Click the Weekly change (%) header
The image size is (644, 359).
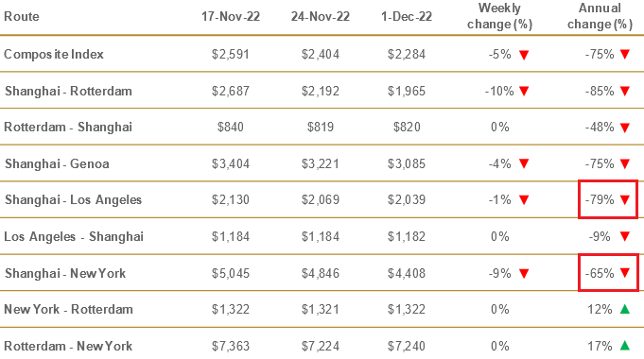[499, 16]
